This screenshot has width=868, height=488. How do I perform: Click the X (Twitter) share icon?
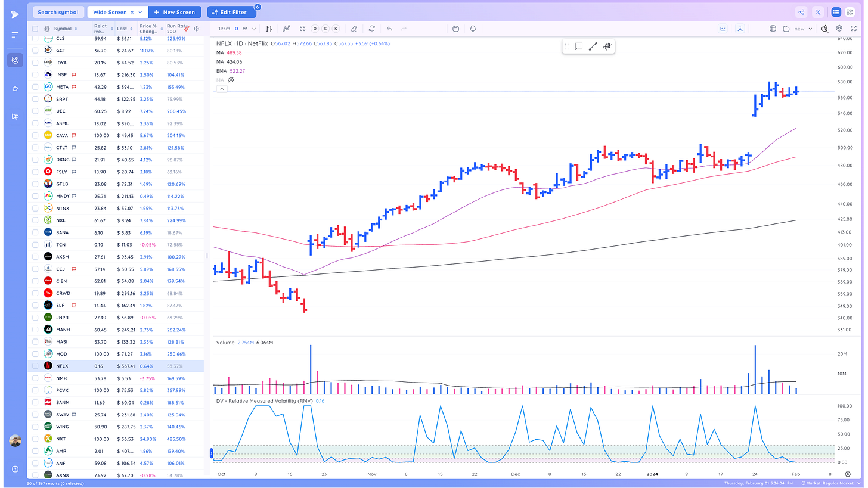(x=818, y=12)
